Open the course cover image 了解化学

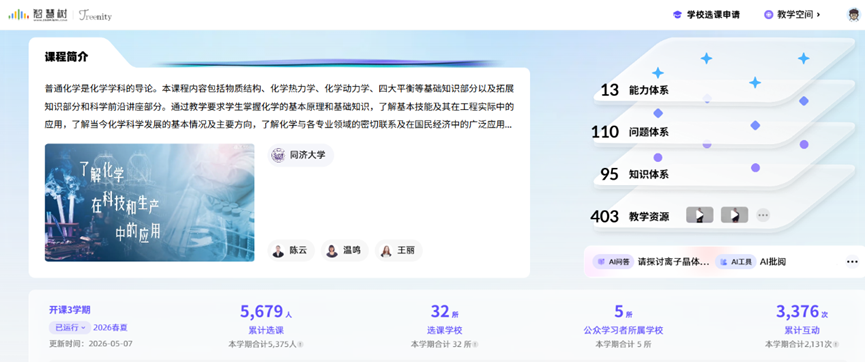(x=149, y=203)
